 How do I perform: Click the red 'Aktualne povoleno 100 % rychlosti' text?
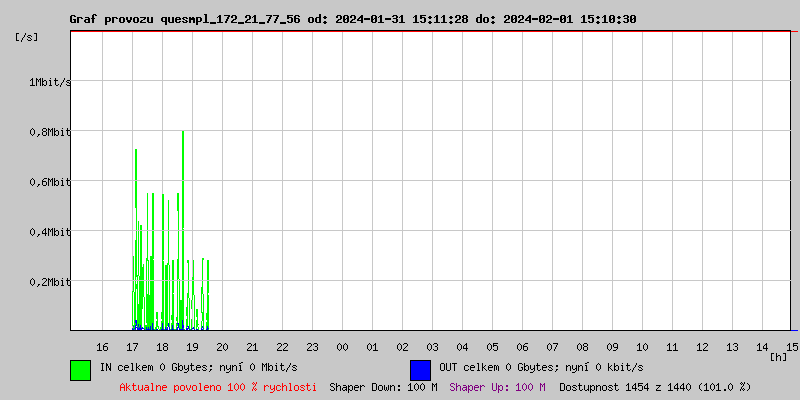click(x=218, y=387)
